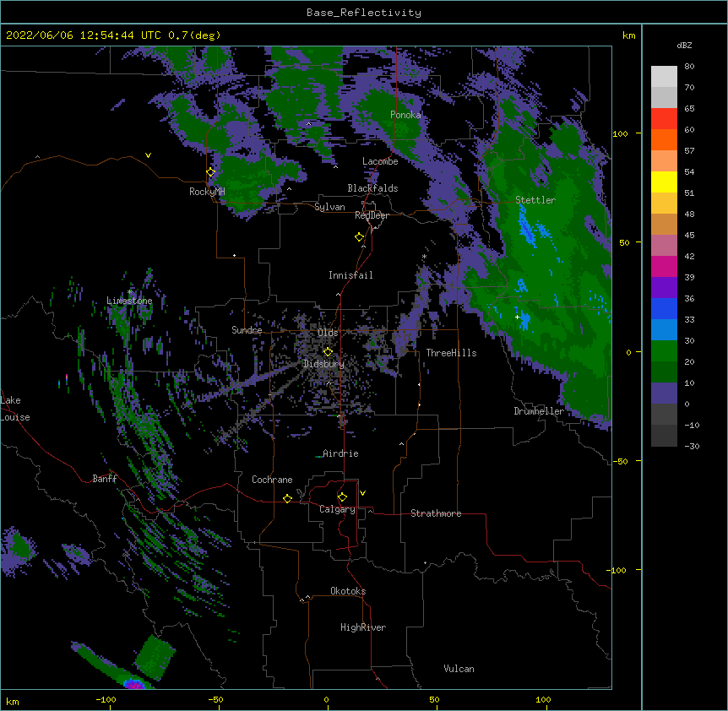Click the Drumheller label
Screen dimensions: 728x711
(x=539, y=411)
